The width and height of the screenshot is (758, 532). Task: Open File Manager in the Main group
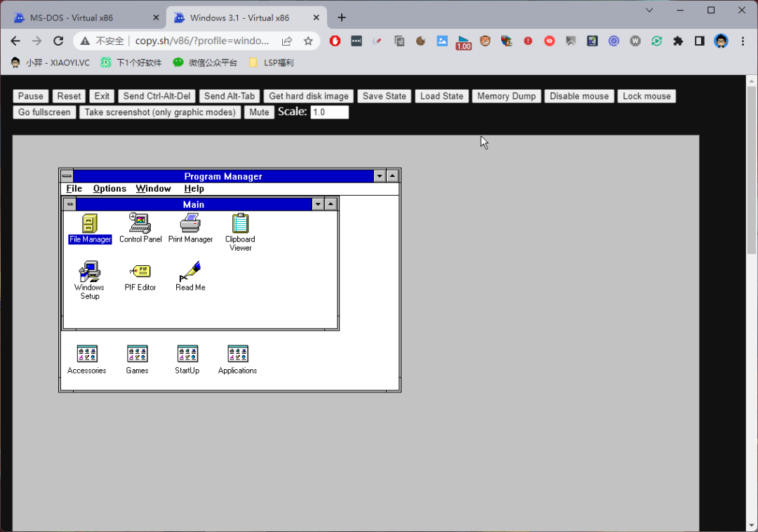coord(89,223)
